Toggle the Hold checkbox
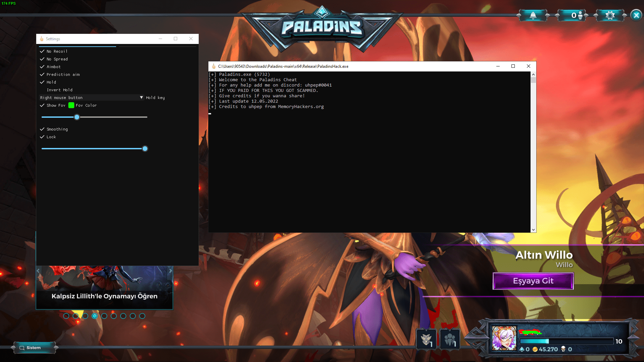Screen dimensions: 644x362 point(42,82)
